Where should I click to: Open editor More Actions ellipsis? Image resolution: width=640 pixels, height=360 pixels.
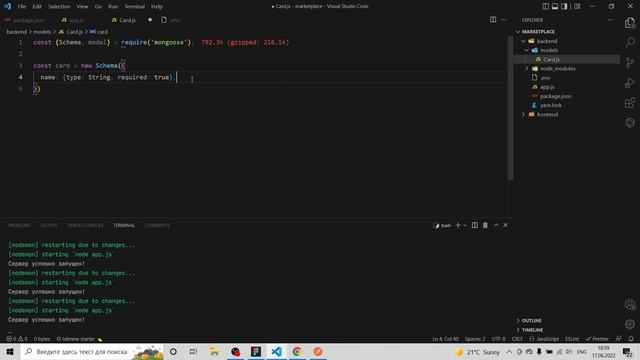504,20
